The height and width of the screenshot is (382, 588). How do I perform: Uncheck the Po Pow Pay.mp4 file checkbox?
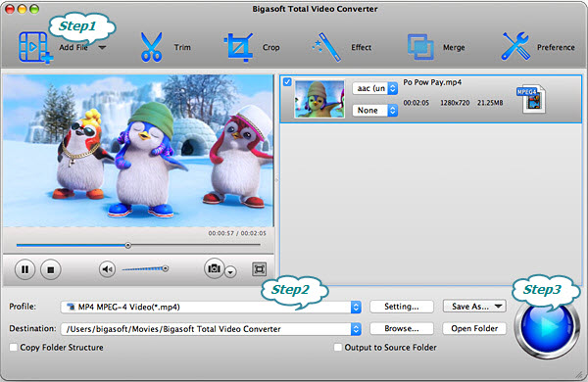click(287, 81)
